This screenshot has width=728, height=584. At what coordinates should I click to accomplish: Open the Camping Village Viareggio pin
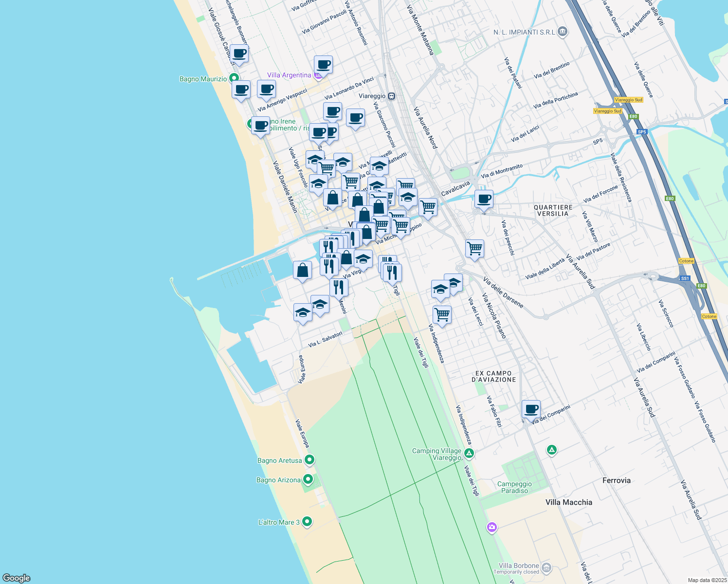pyautogui.click(x=469, y=454)
